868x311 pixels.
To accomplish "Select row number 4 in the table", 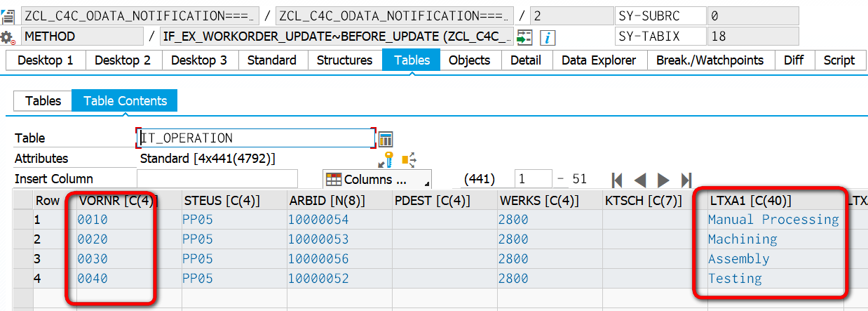I will 55,279.
